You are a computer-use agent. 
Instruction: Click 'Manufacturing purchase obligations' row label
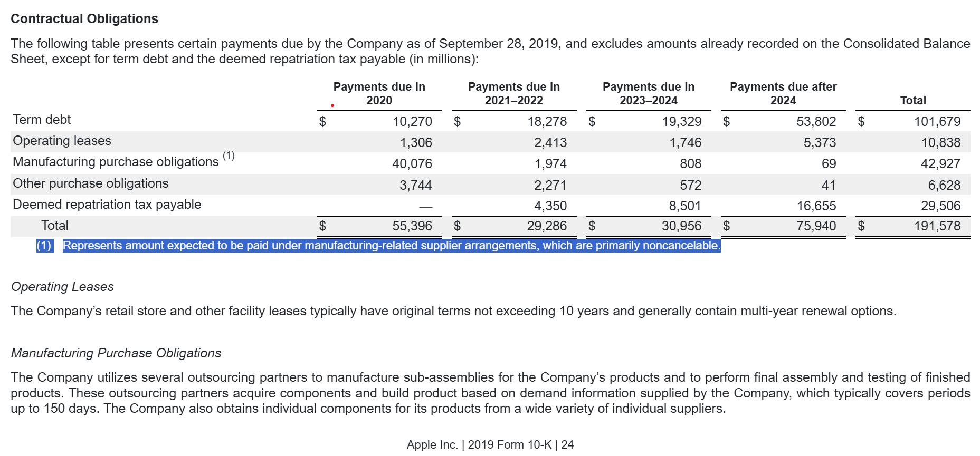(116, 162)
